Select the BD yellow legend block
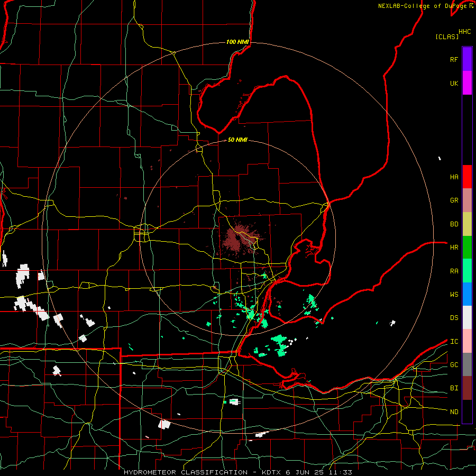The width and height of the screenshot is (476, 476). pyautogui.click(x=467, y=224)
